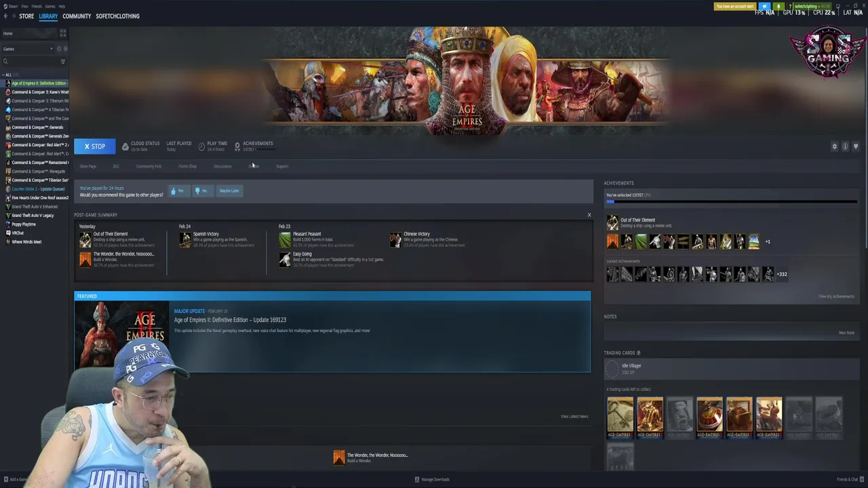Click the blue announcements megaphone icon
Viewport: 868px width, 488px height.
[x=764, y=7]
